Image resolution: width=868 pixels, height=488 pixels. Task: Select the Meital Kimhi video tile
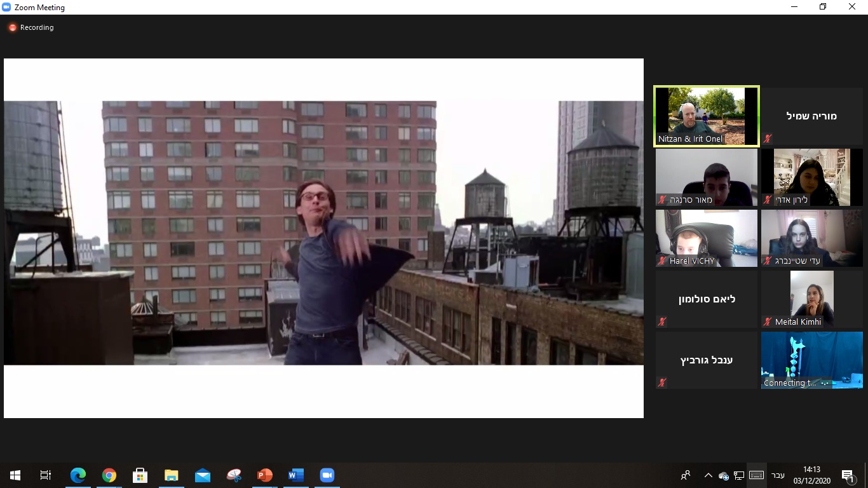pyautogui.click(x=812, y=299)
